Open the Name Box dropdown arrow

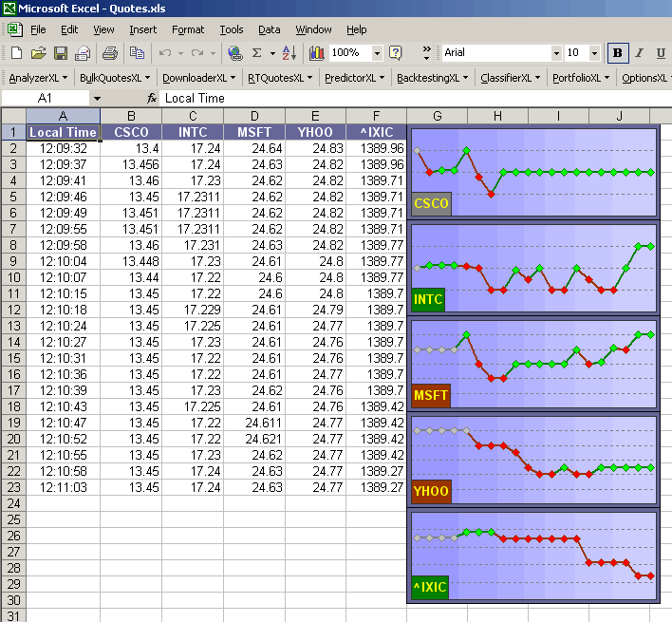tap(96, 98)
